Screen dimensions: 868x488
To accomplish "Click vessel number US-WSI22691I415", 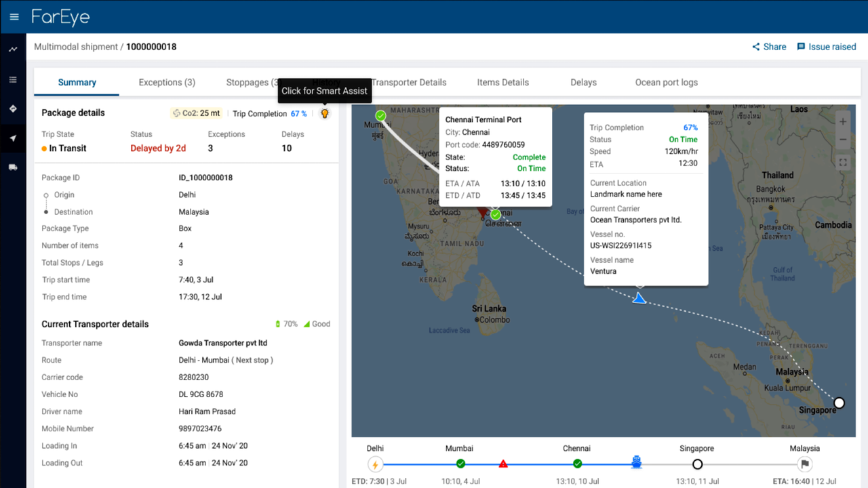I will [620, 245].
